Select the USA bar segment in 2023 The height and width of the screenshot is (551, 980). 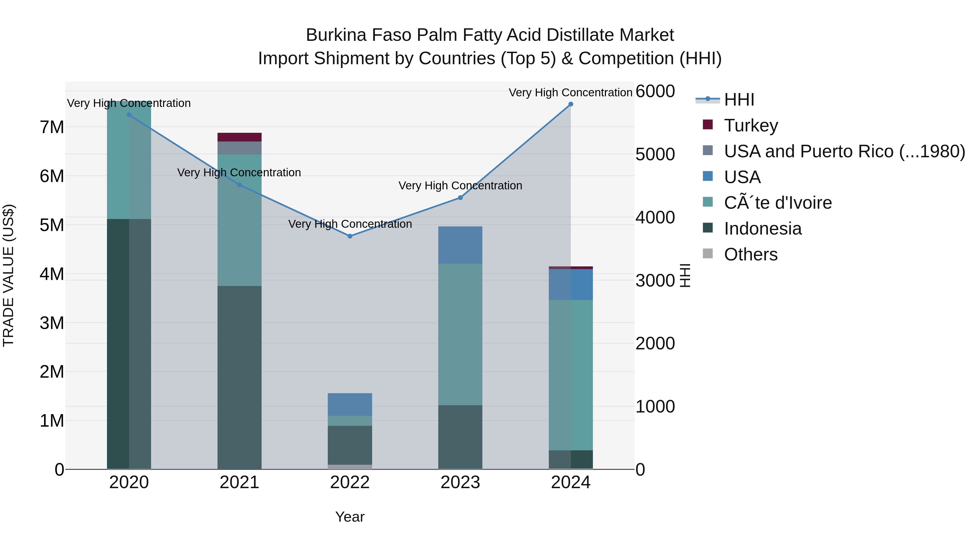click(x=460, y=245)
